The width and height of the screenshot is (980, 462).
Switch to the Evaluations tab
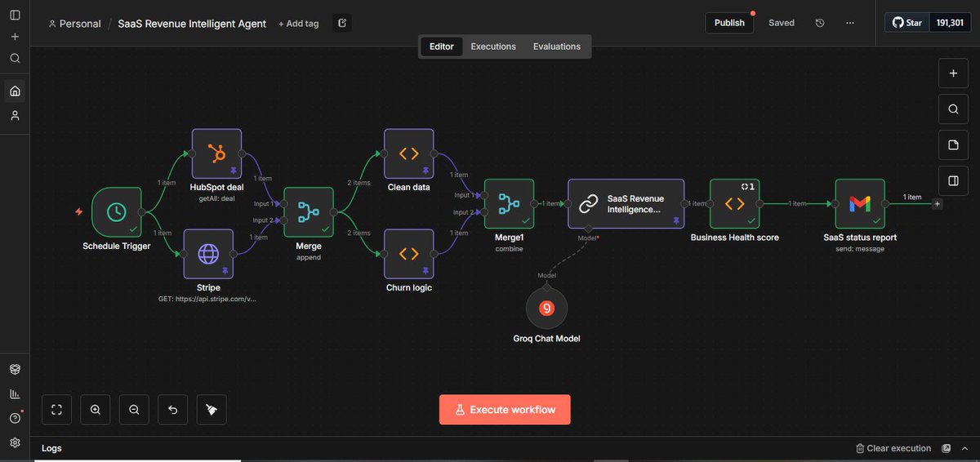point(557,47)
